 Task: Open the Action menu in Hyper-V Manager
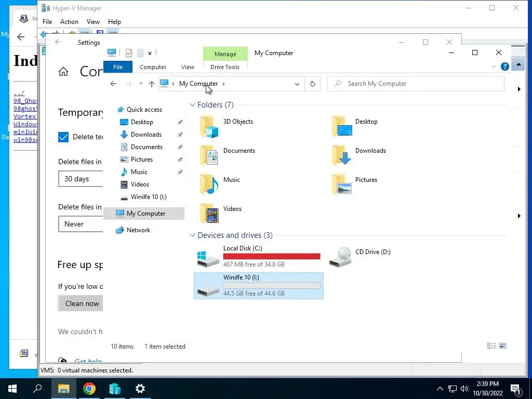pyautogui.click(x=69, y=22)
